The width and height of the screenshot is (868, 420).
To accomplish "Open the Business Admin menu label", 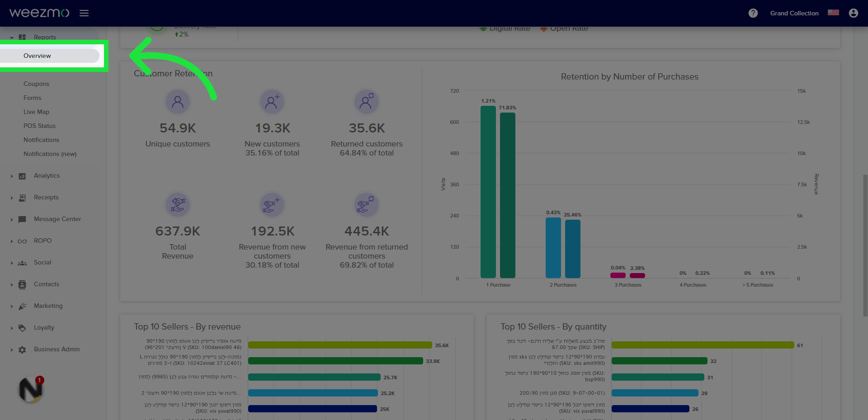I will [x=57, y=349].
